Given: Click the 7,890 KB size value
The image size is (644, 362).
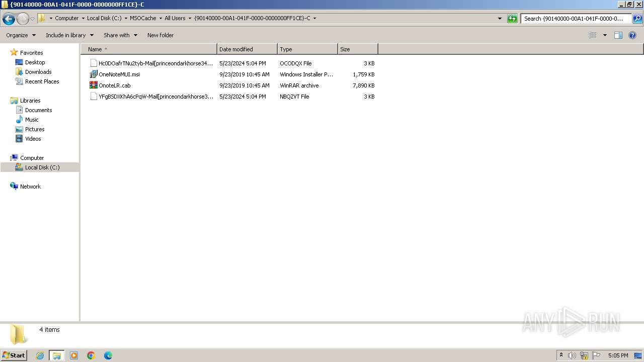Looking at the screenshot, I should (x=364, y=85).
